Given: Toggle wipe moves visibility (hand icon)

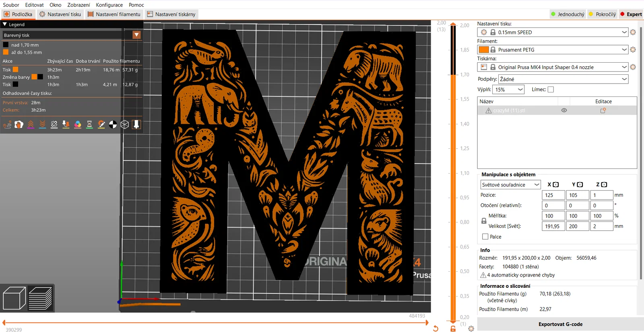Looking at the screenshot, I should click(x=19, y=125).
